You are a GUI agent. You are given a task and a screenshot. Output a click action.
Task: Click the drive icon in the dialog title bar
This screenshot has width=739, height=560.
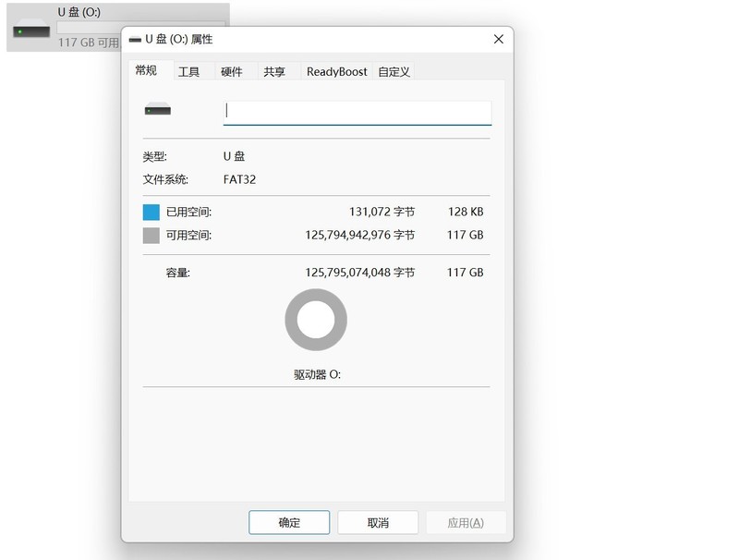135,39
